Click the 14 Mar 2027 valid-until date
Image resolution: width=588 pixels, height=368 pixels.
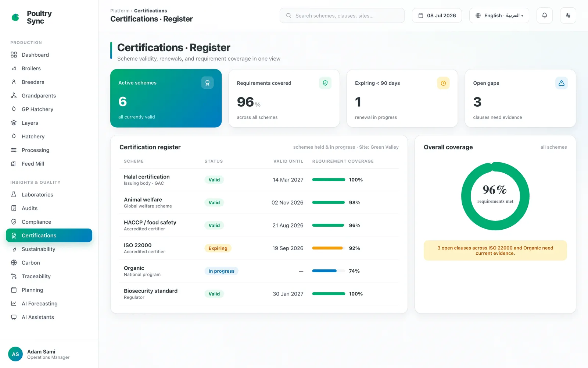[288, 180]
